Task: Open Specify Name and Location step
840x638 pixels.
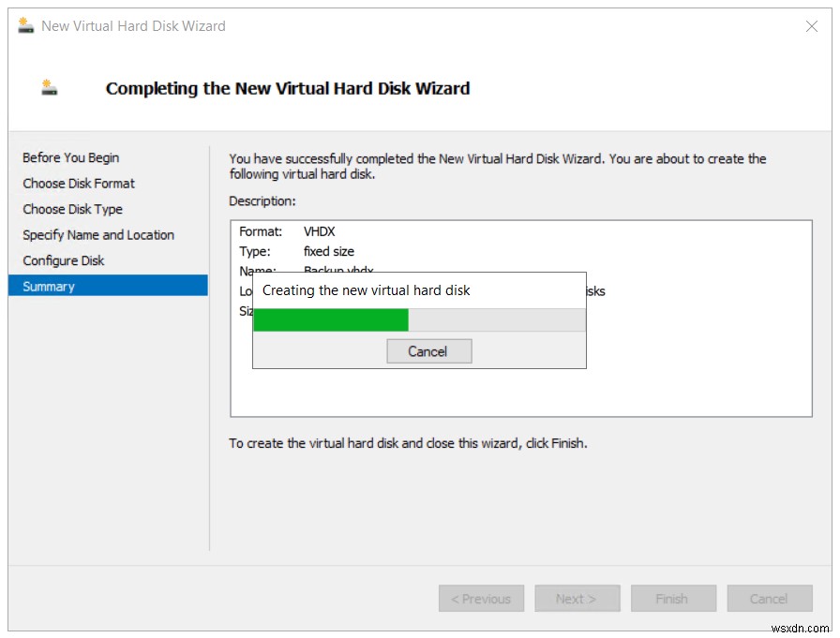Action: point(97,234)
